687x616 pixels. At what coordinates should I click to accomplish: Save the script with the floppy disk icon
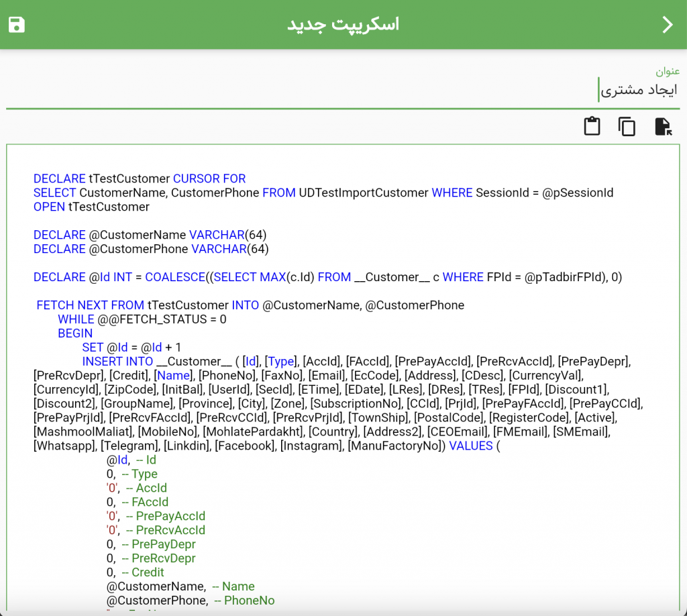pos(17,25)
